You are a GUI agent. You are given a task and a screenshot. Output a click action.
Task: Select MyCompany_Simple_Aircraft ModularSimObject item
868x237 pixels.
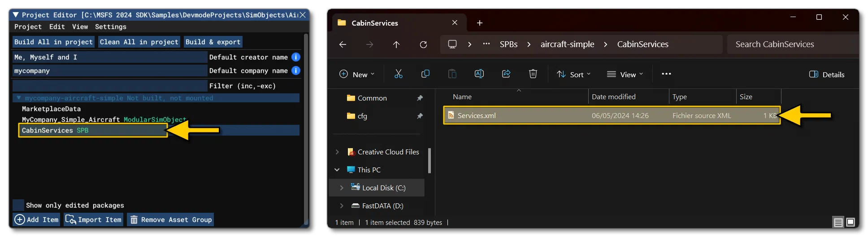point(104,119)
